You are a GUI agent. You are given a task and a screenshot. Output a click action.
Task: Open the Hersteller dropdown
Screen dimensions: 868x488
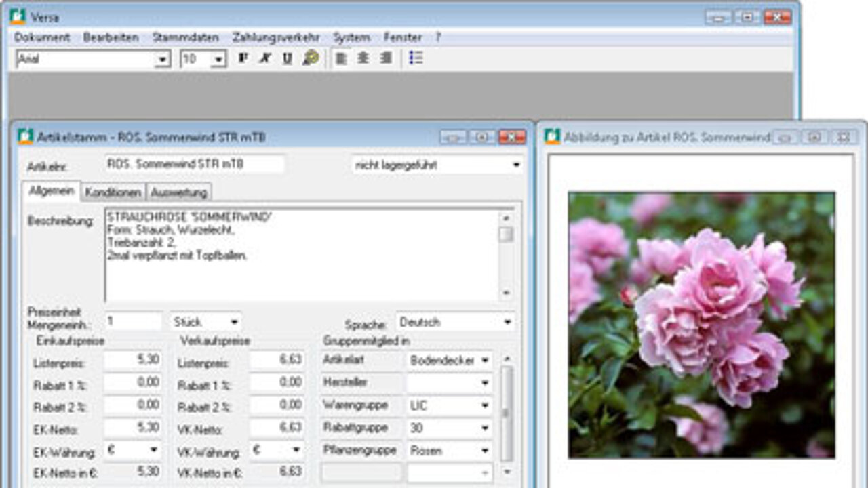[485, 383]
